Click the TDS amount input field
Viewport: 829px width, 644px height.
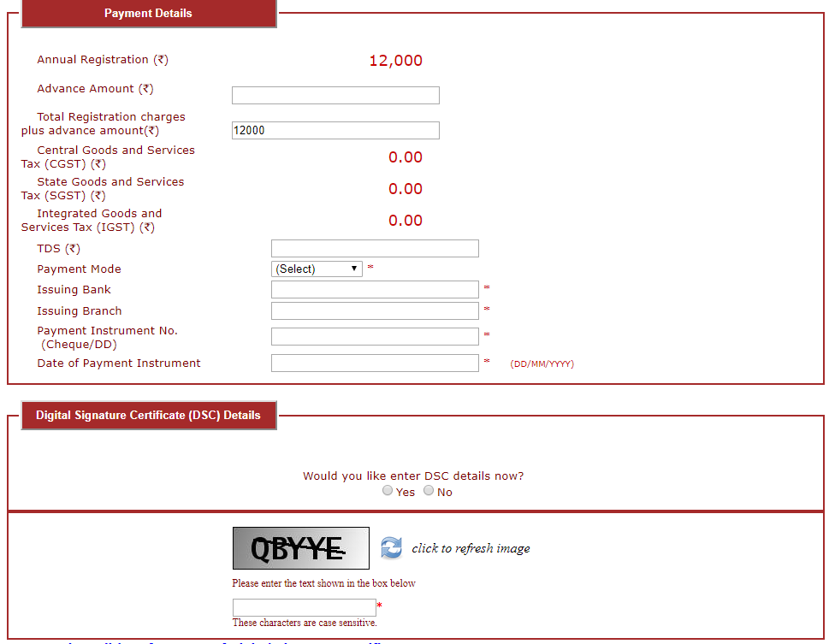point(375,249)
